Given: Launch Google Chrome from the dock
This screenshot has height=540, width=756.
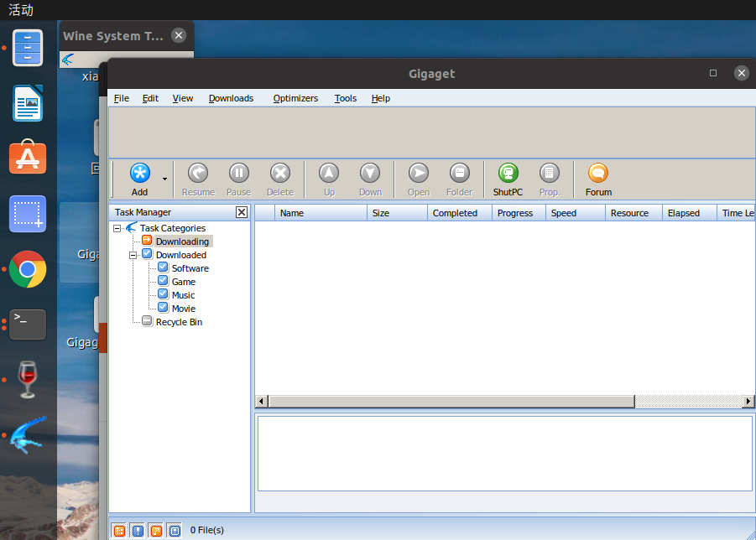Looking at the screenshot, I should tap(28, 269).
